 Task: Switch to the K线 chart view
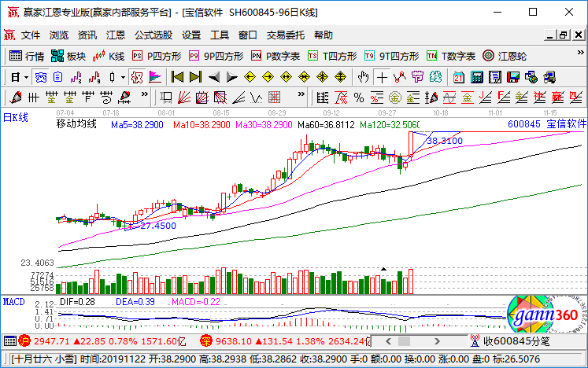coord(109,56)
